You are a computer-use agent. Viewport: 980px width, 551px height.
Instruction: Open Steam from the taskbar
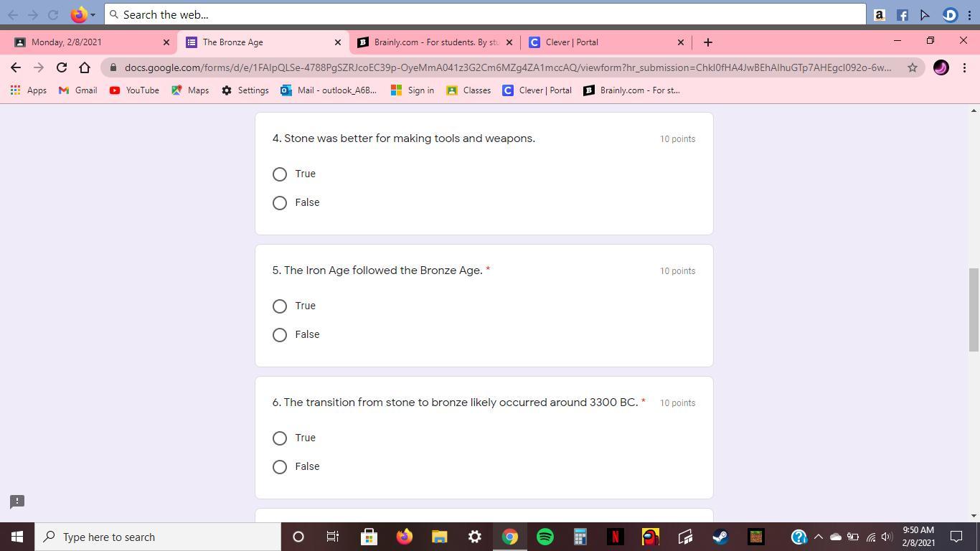pos(720,537)
